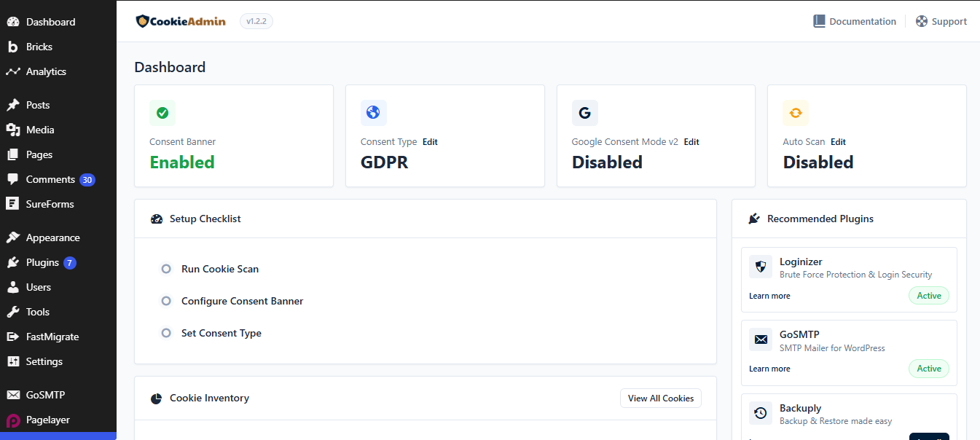Click the Tools wrench icon
This screenshot has width=980, height=440.
point(13,312)
